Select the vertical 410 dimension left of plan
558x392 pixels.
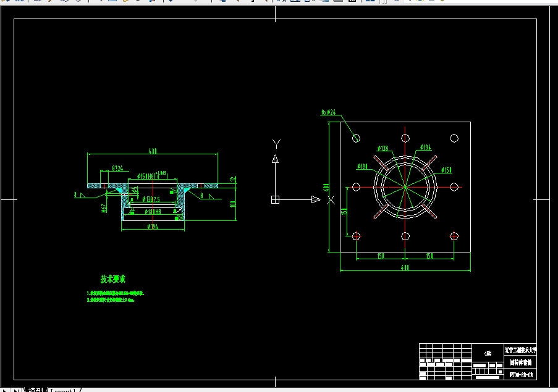tap(326, 187)
